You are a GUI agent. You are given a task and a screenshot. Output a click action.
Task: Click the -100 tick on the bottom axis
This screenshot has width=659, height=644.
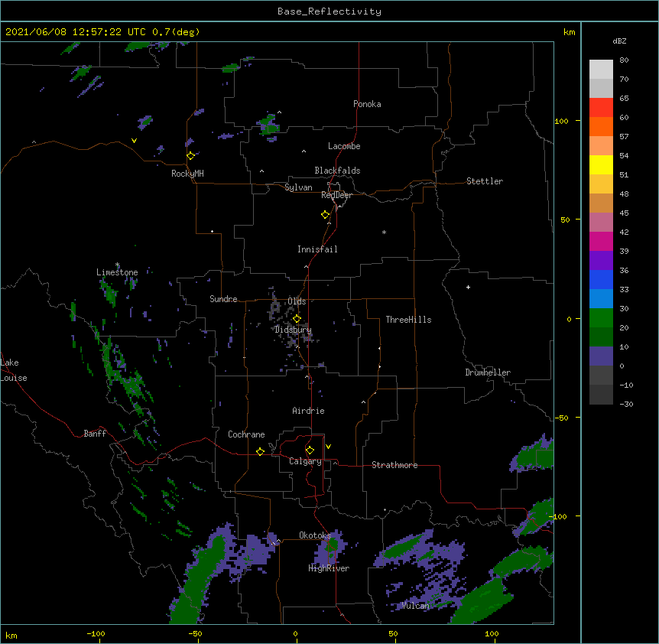96,633
